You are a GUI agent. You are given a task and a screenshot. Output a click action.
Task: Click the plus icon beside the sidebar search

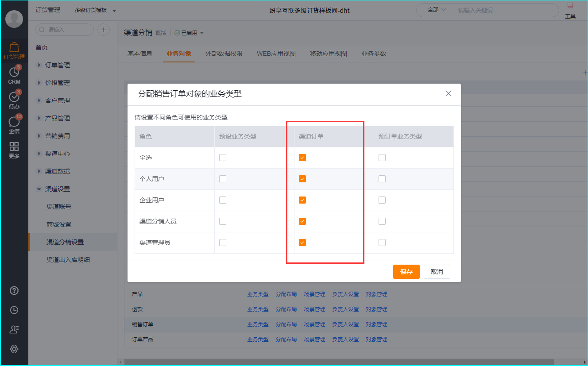coord(103,30)
